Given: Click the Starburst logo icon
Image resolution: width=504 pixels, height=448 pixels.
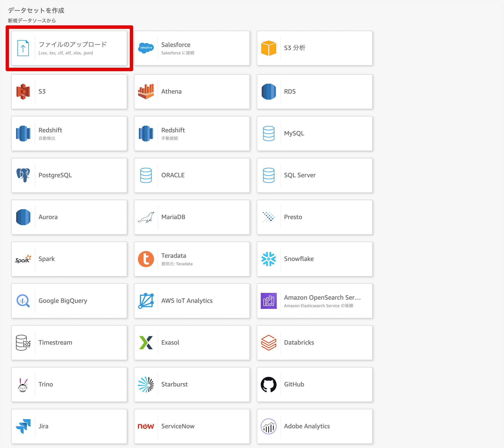Looking at the screenshot, I should (146, 385).
